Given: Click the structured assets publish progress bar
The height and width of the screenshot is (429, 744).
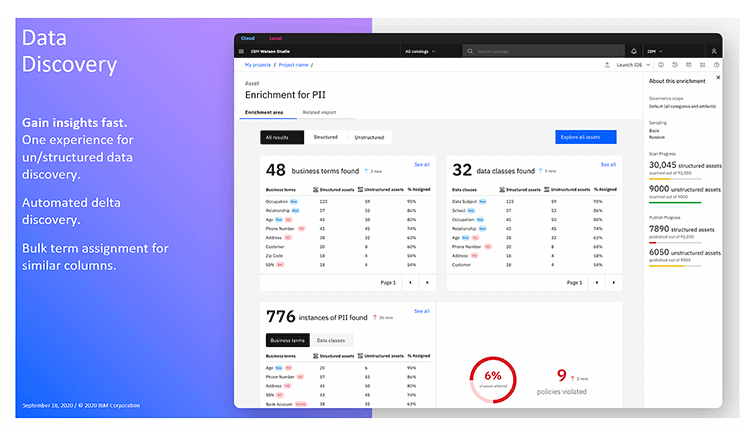Looking at the screenshot, I should [x=675, y=242].
